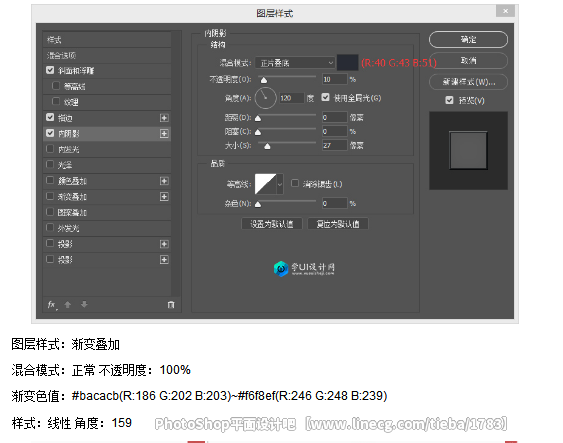Click the plus icon beside 内阴影
The image size is (563, 443).
(x=164, y=134)
